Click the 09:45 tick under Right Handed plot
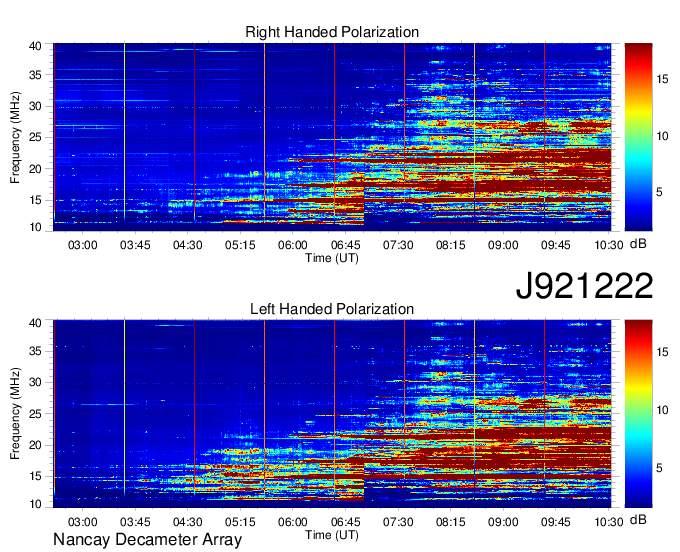680x552 pixels. 556,245
